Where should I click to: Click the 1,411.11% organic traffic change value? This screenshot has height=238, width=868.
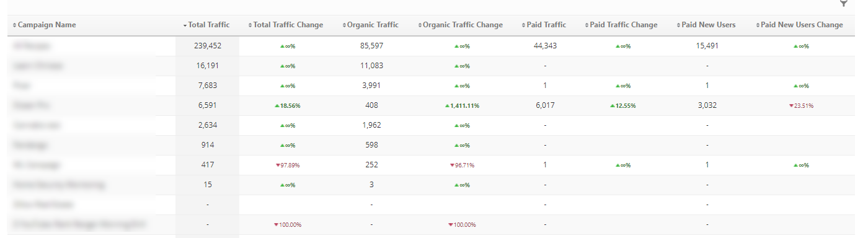(462, 105)
